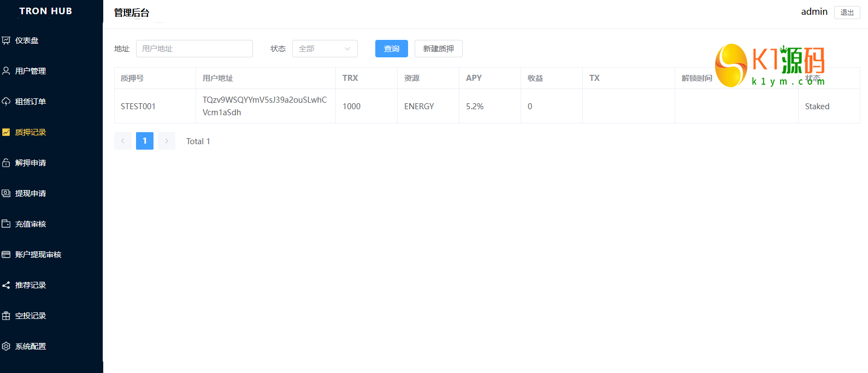Image resolution: width=868 pixels, height=373 pixels.
Task: Focus the 用户地址 address input field
Action: pyautogui.click(x=194, y=49)
